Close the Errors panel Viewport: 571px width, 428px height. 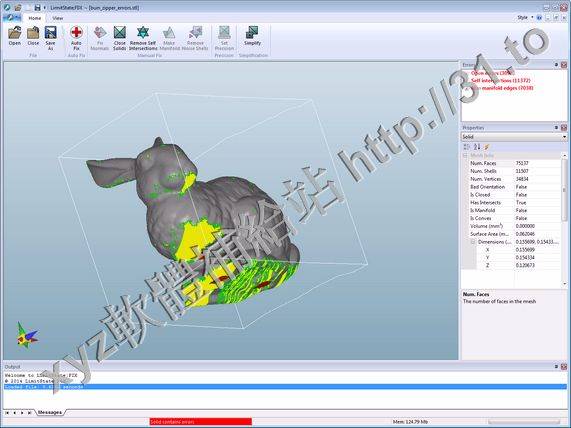564,65
